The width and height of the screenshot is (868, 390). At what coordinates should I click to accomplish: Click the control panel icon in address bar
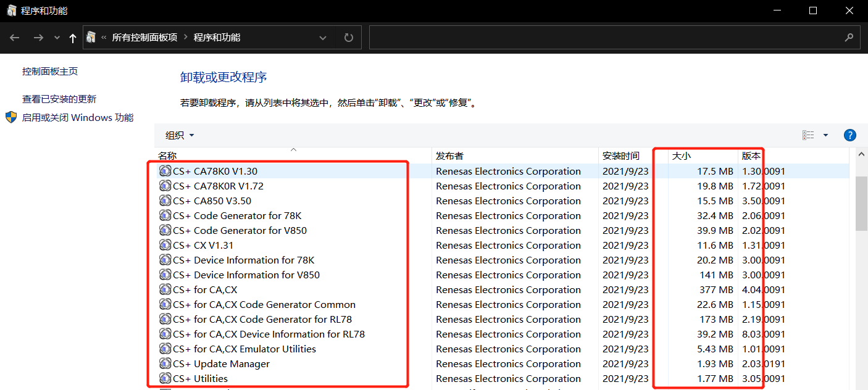91,38
